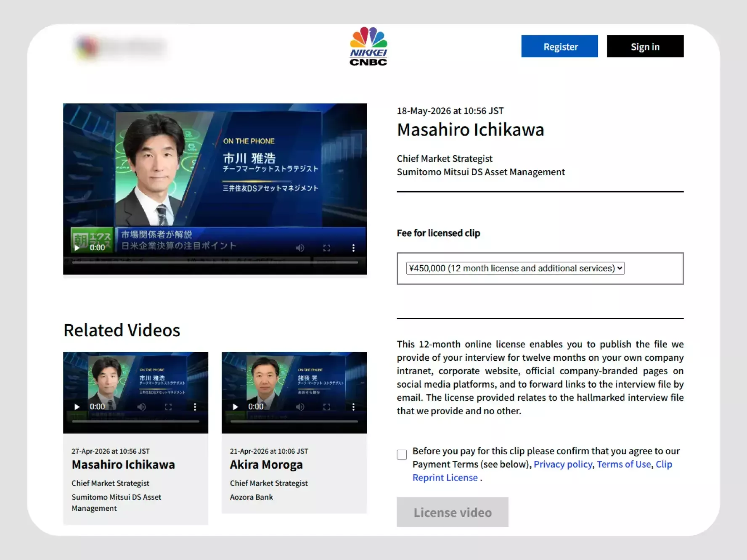Screen dimensions: 747x560
Task: Open the licensed clip fee dropdown
Action: coord(515,268)
